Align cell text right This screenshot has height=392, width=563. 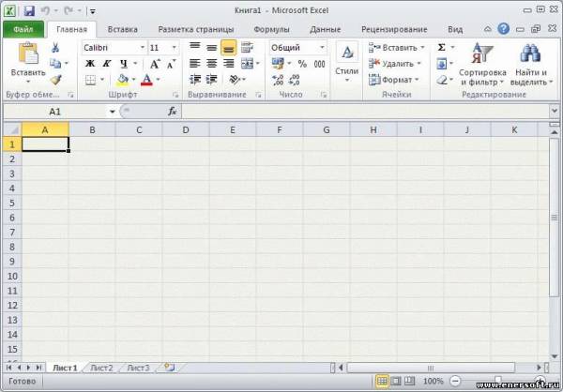coord(229,64)
